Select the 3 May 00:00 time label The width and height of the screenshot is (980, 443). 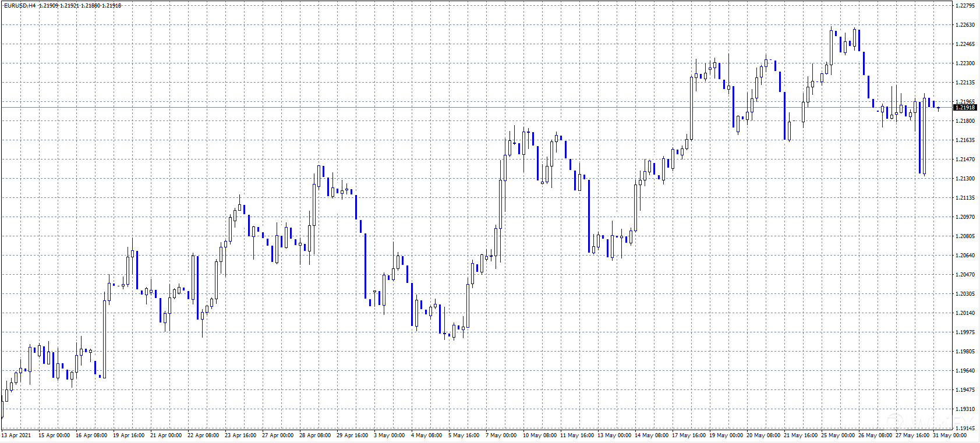coord(390,435)
